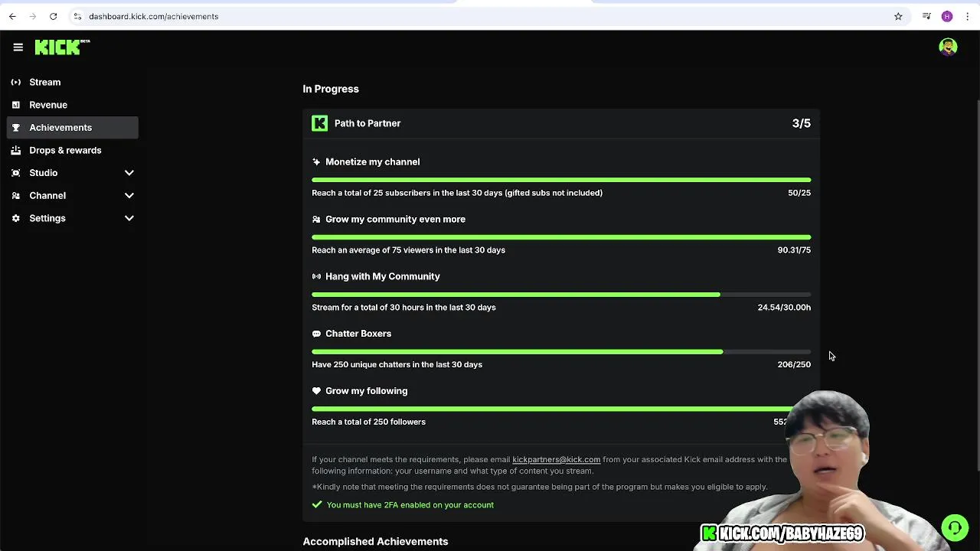Click the 24.54/30.00h streaming value
The image size is (980, 551).
tap(784, 308)
